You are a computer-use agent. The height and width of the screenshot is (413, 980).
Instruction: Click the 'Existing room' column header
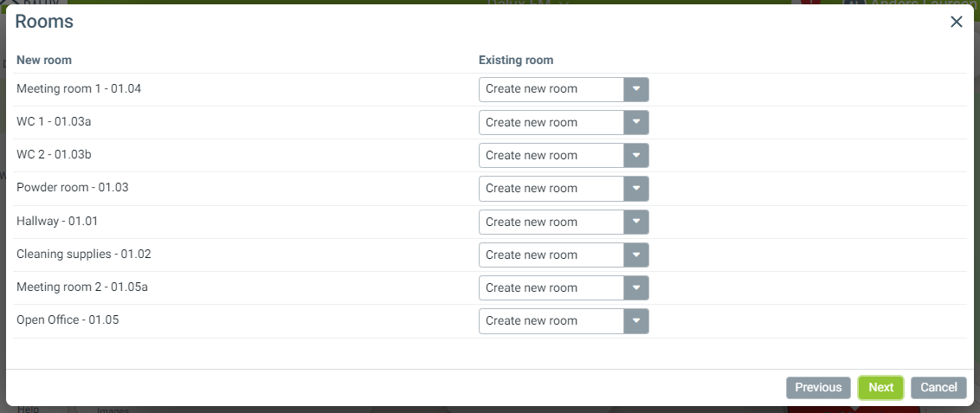click(x=516, y=61)
